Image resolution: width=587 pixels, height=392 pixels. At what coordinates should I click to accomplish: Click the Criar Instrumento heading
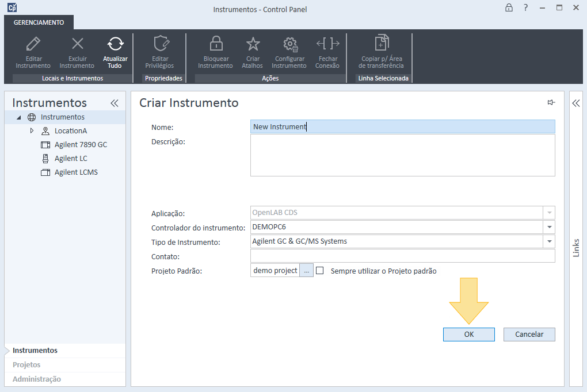tap(189, 103)
